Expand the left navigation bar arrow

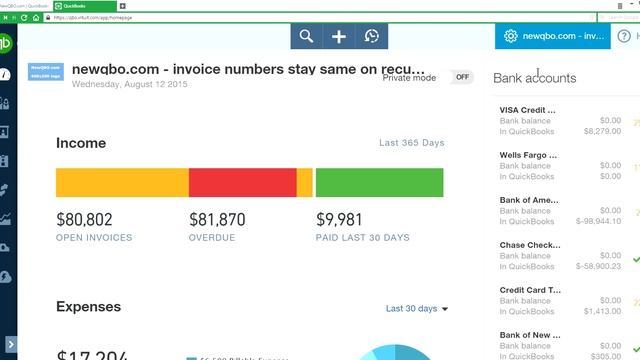coord(11,345)
